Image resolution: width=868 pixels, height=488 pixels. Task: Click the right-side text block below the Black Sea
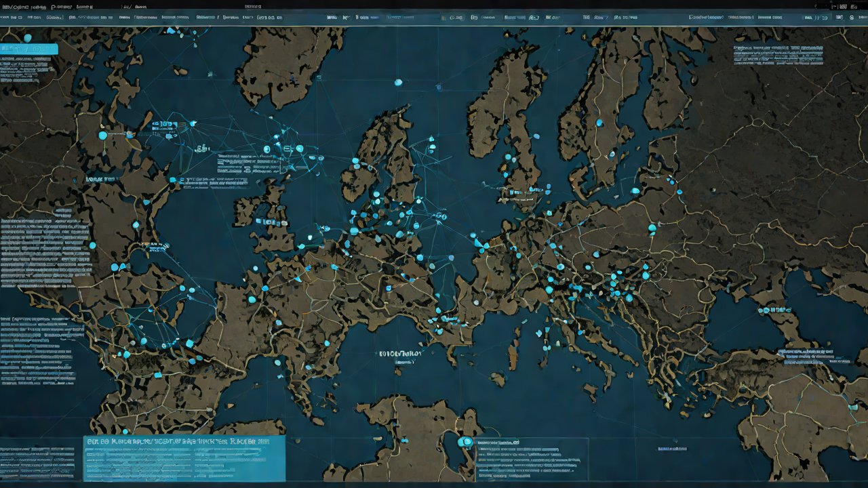coord(812,357)
